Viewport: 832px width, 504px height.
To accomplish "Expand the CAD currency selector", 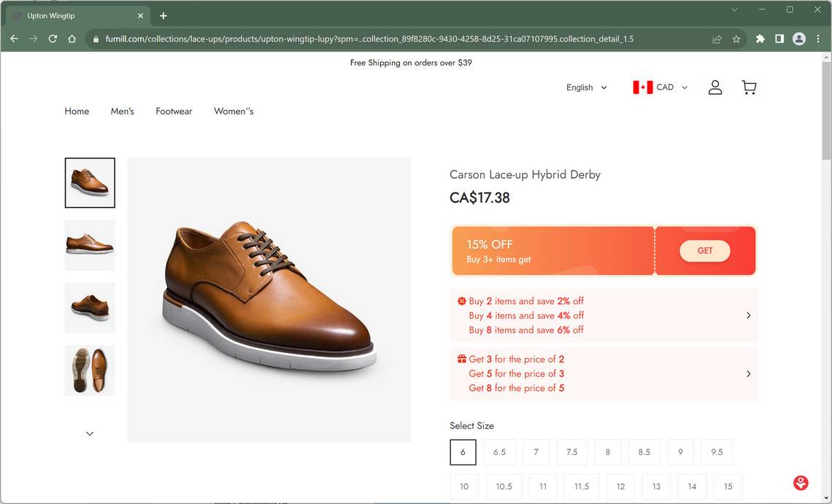I will coord(660,88).
